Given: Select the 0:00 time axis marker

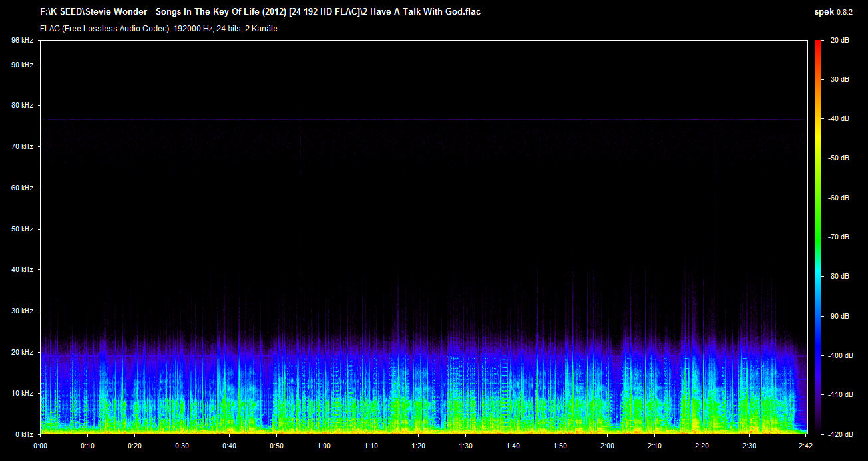Looking at the screenshot, I should [x=40, y=446].
